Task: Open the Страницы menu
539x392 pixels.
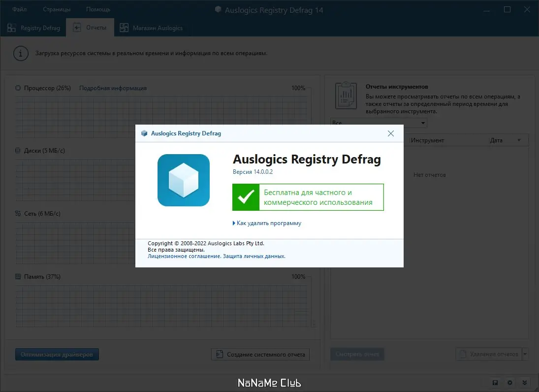Action: (x=57, y=9)
